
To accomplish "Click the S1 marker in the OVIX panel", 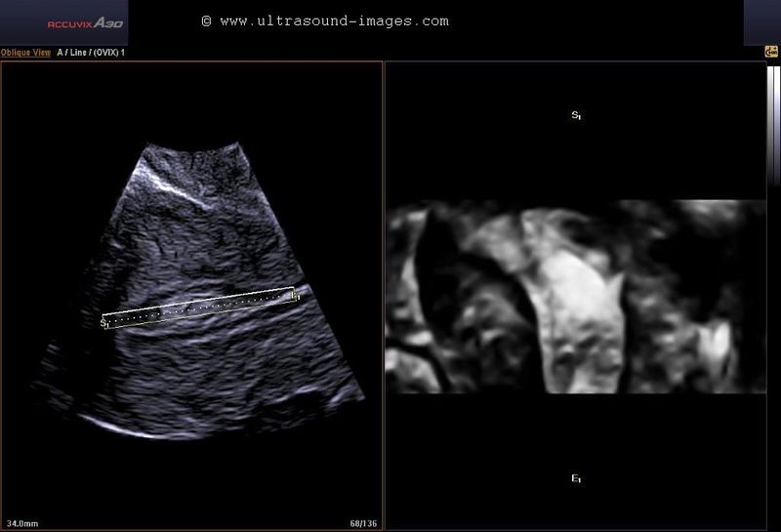I will (576, 115).
